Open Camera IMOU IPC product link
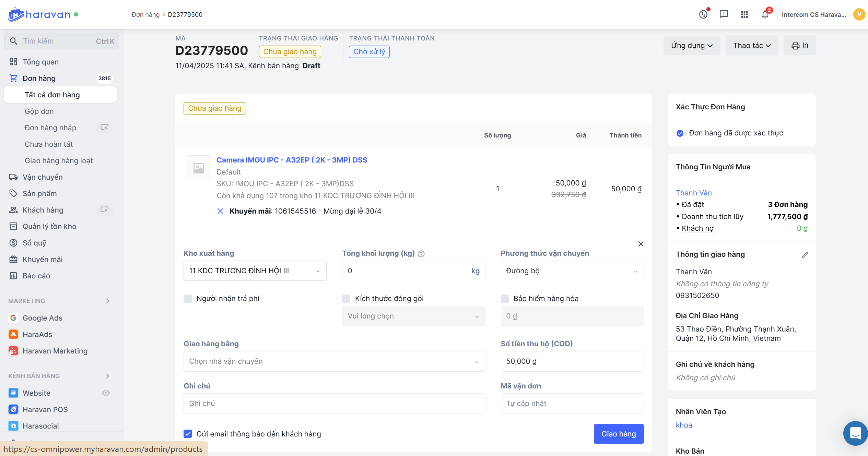The width and height of the screenshot is (868, 456). [292, 160]
